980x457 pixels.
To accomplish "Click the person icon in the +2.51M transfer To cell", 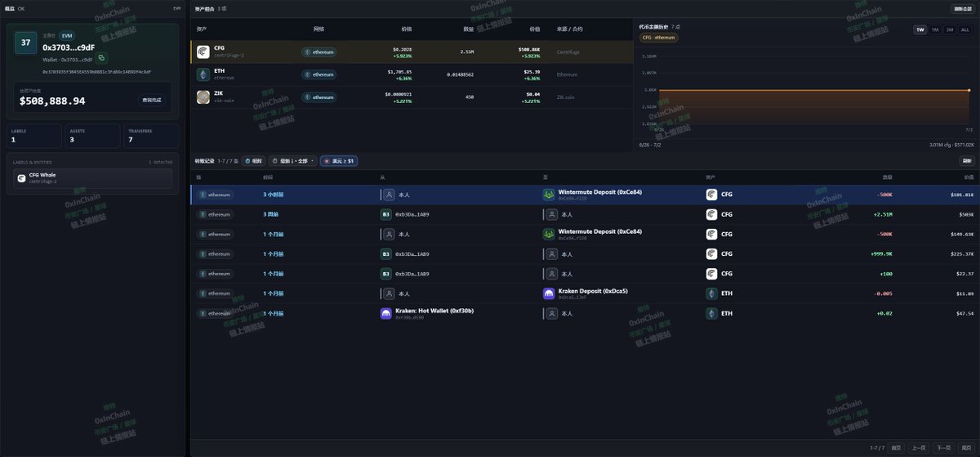I will tap(552, 214).
